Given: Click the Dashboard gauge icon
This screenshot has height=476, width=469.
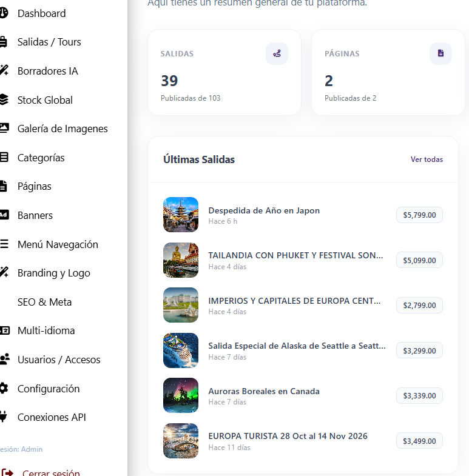Looking at the screenshot, I should coord(4,13).
